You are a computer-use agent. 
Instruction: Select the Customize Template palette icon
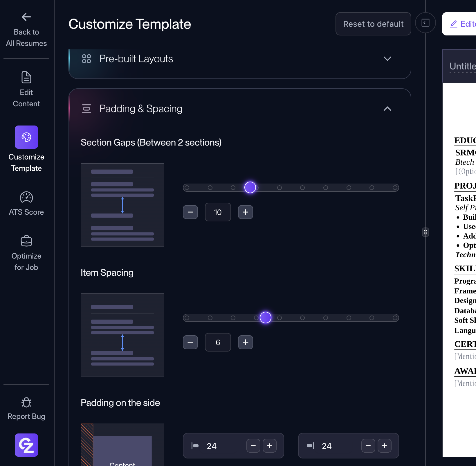[26, 137]
